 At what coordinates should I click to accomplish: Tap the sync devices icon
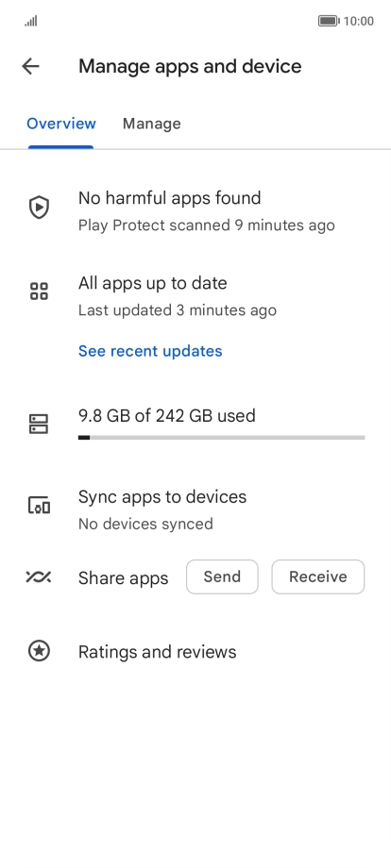coord(39,505)
